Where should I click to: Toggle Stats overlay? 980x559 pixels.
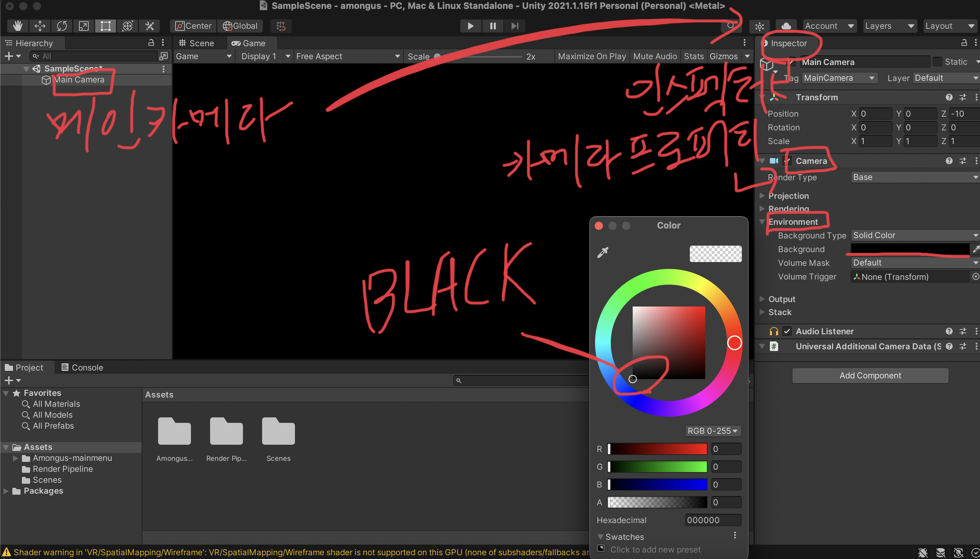pos(694,56)
